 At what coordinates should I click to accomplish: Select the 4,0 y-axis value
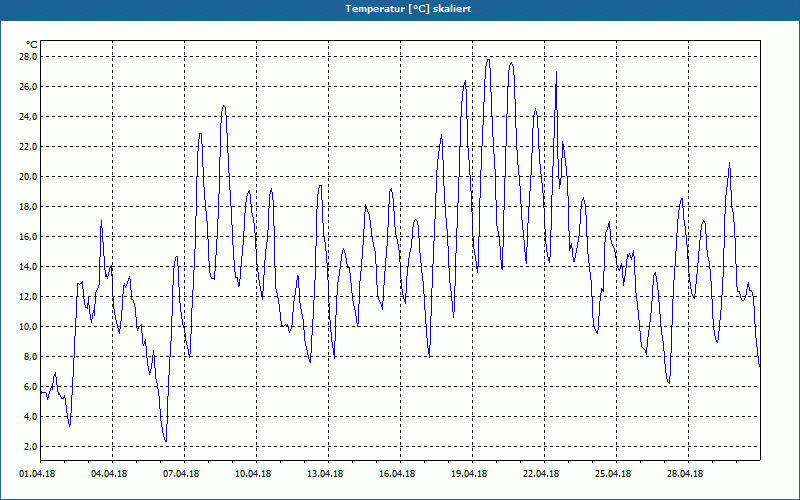pyautogui.click(x=30, y=417)
